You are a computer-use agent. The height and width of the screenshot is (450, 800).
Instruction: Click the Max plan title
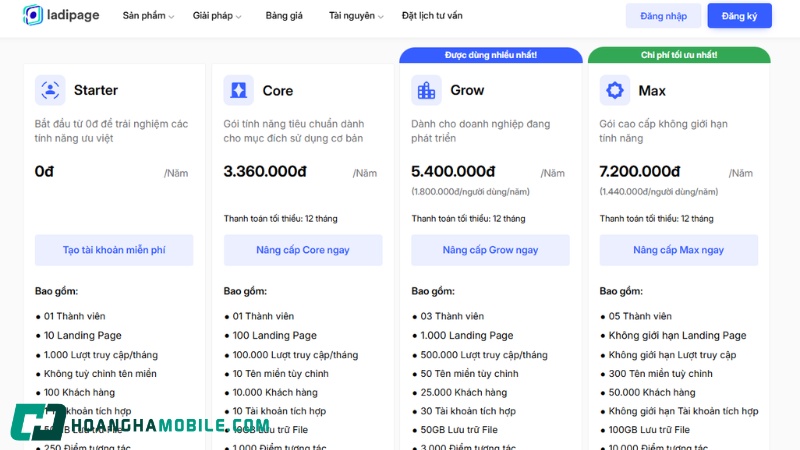652,91
